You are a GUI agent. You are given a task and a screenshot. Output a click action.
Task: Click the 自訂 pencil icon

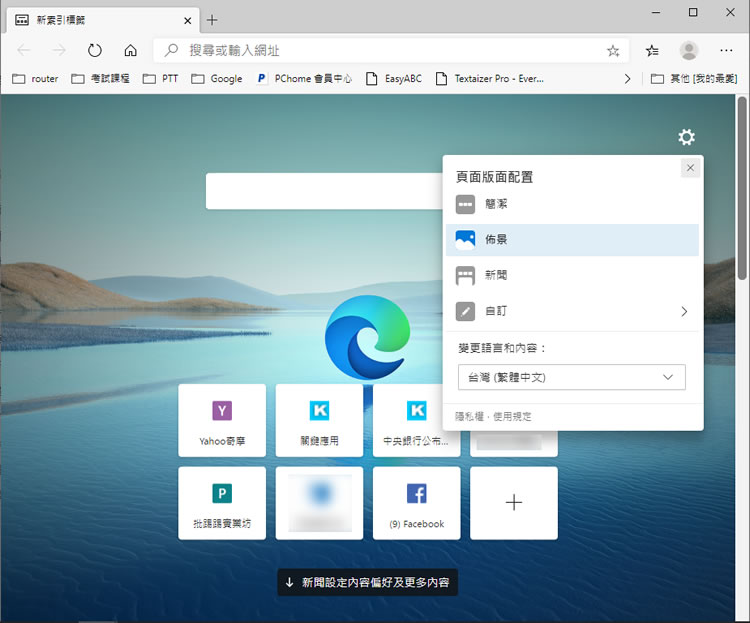(x=465, y=312)
